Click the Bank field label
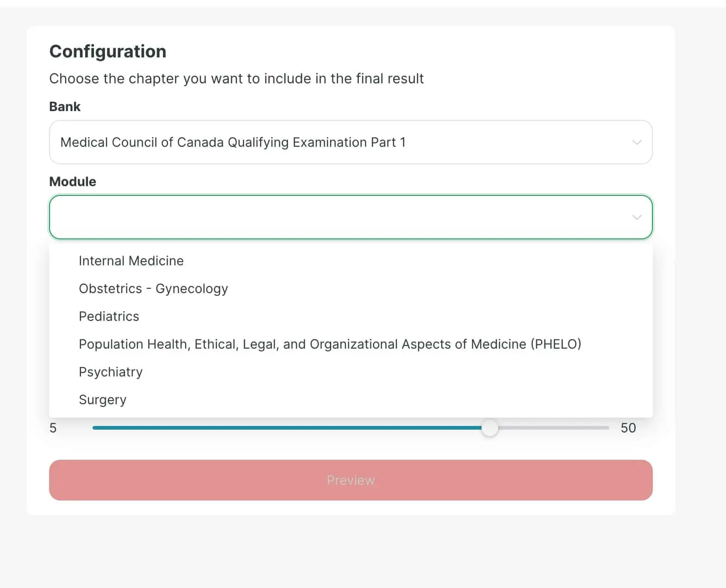 point(65,106)
